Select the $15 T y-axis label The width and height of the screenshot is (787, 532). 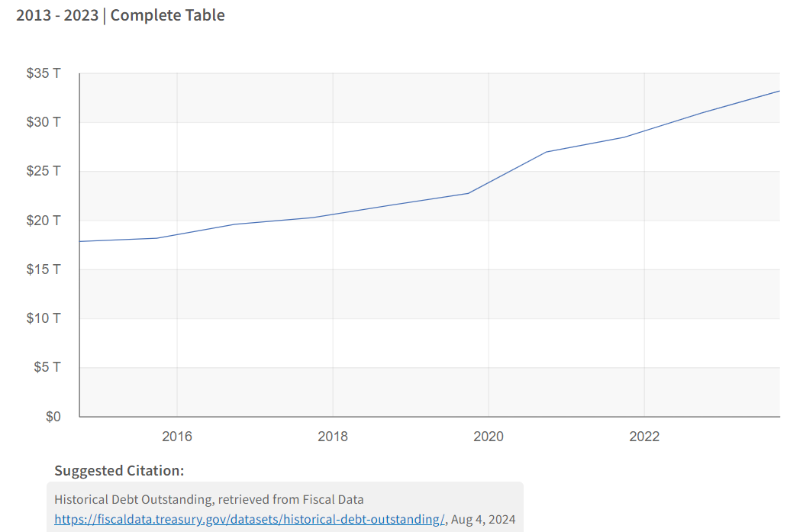44,269
